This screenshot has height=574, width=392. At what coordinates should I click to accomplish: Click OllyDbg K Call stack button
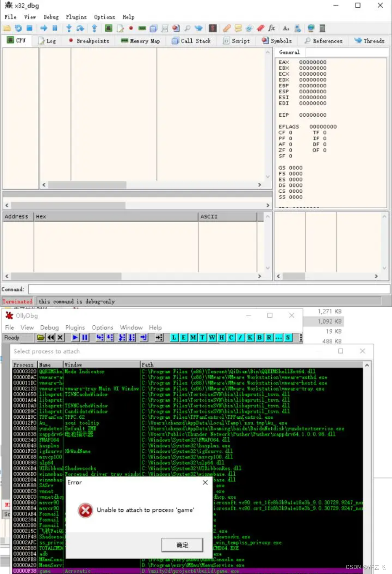pyautogui.click(x=250, y=337)
